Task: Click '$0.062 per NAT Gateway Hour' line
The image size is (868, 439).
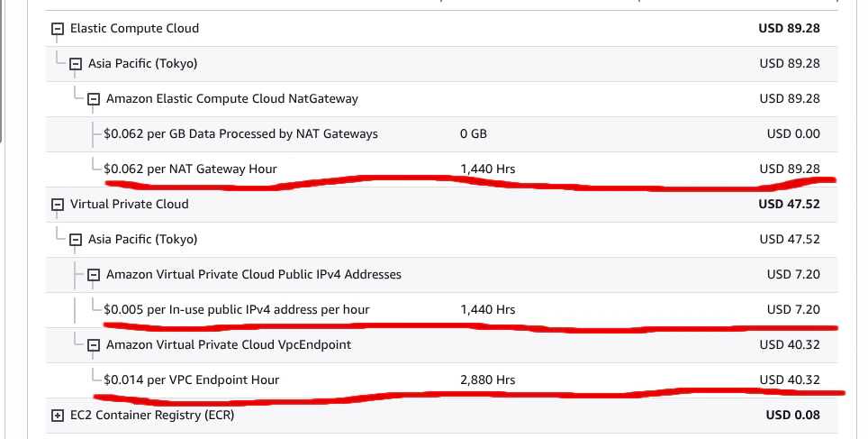Action: click(x=190, y=169)
